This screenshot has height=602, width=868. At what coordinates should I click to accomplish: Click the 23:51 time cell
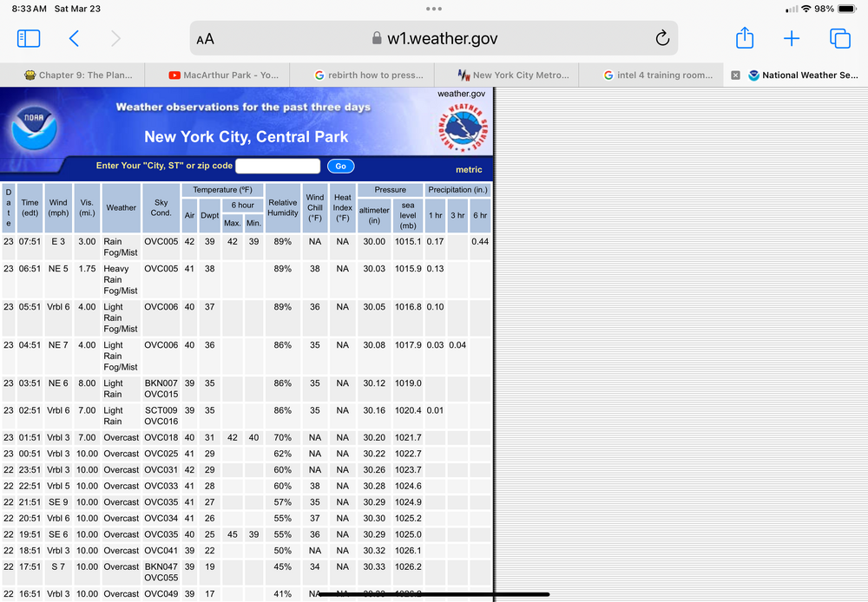(30, 470)
